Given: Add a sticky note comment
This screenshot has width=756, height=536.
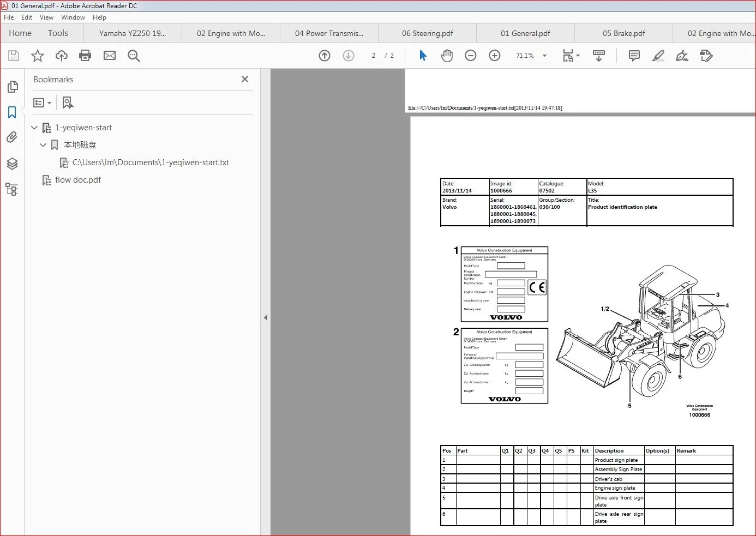Looking at the screenshot, I should pos(634,56).
